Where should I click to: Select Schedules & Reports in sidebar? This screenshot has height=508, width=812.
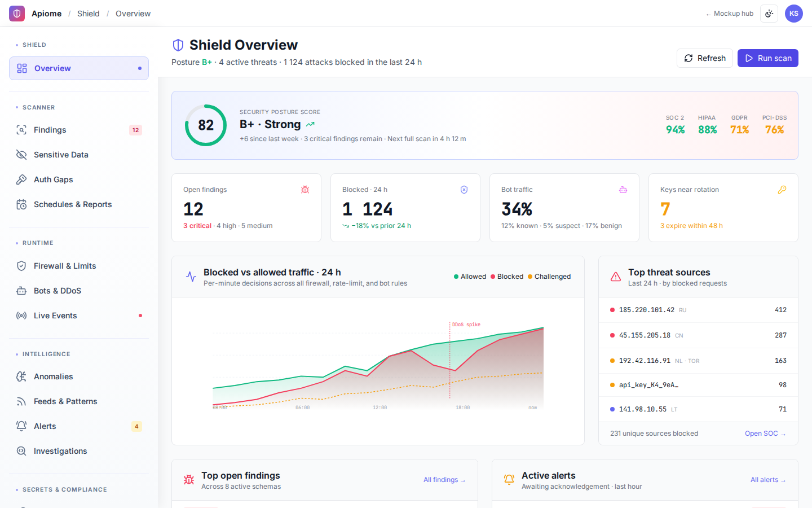point(79,204)
